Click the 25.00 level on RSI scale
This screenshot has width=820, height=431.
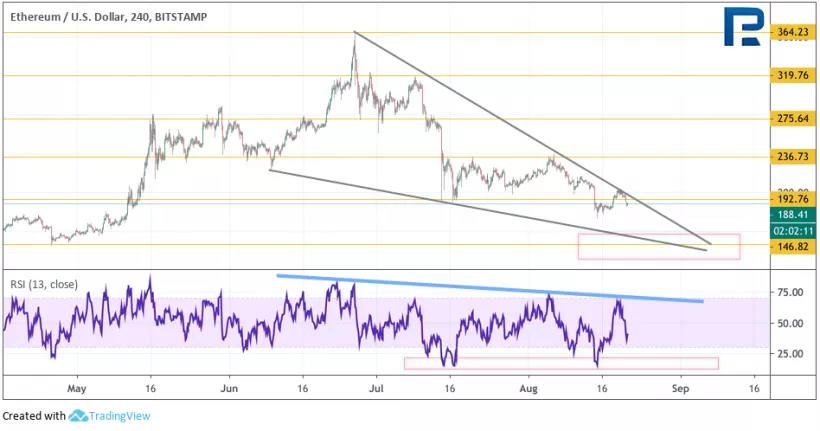coord(790,353)
